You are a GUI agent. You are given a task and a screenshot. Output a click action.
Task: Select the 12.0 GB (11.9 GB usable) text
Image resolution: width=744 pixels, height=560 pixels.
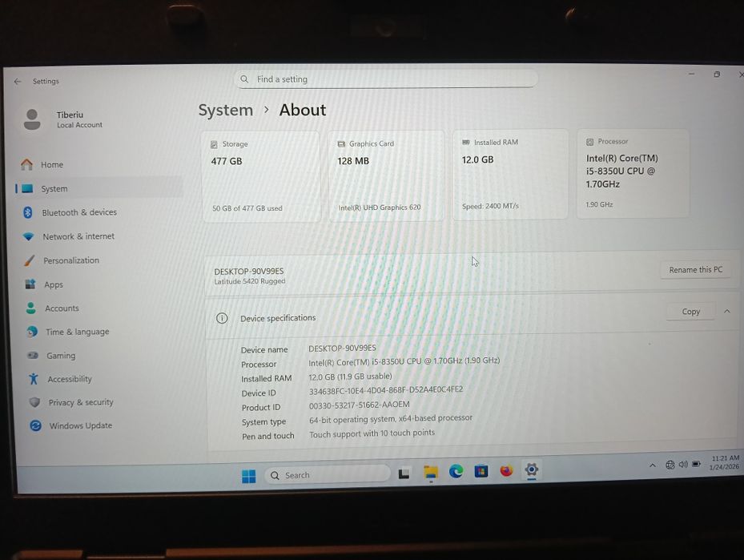(x=351, y=377)
